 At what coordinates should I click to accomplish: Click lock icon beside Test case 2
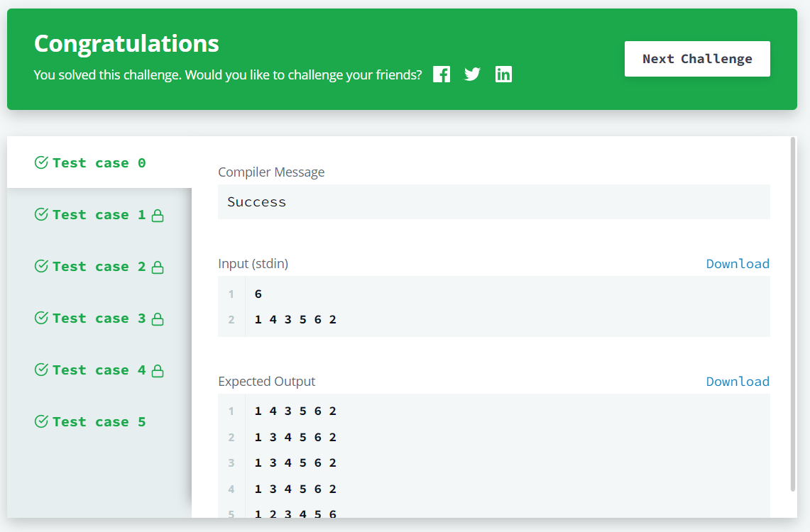click(x=158, y=267)
